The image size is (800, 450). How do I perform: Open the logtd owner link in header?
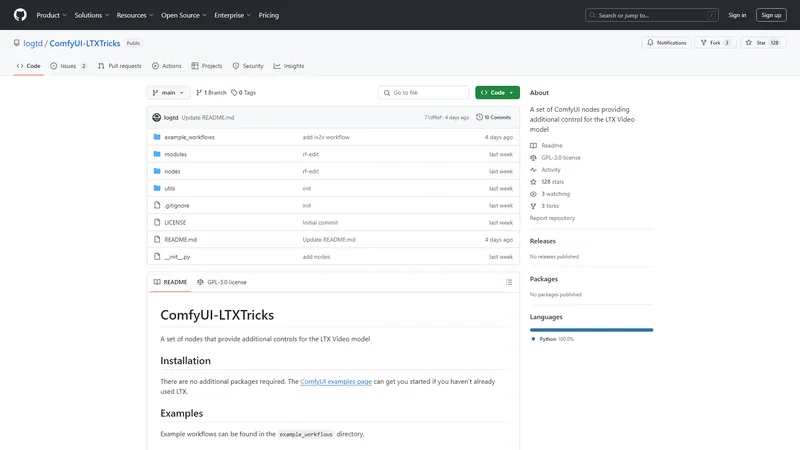tap(33, 43)
